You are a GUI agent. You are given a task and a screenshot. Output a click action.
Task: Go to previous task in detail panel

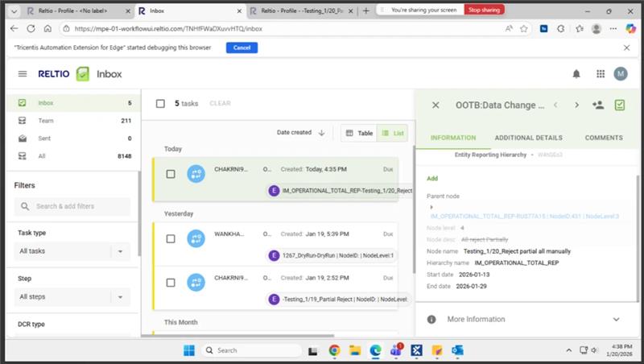(x=555, y=105)
